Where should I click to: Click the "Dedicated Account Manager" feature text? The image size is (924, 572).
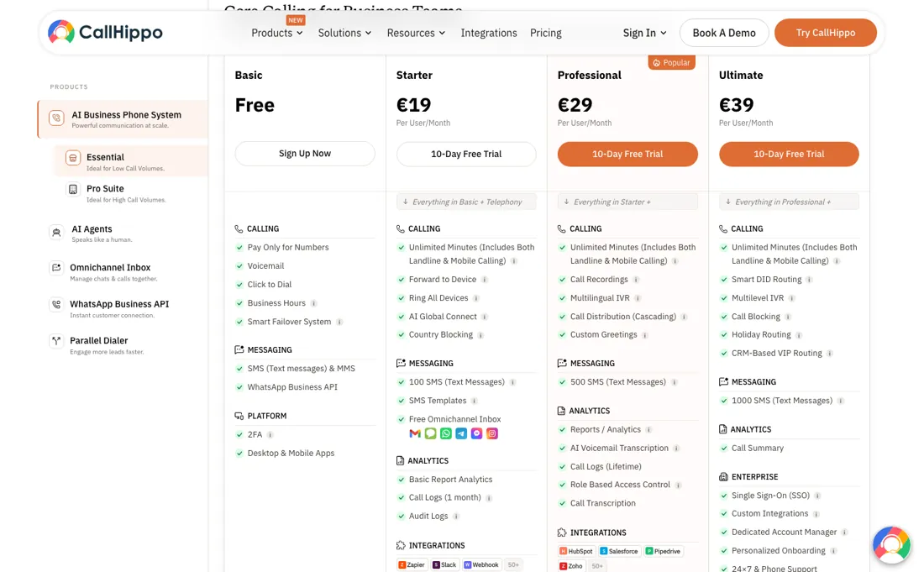coord(784,532)
